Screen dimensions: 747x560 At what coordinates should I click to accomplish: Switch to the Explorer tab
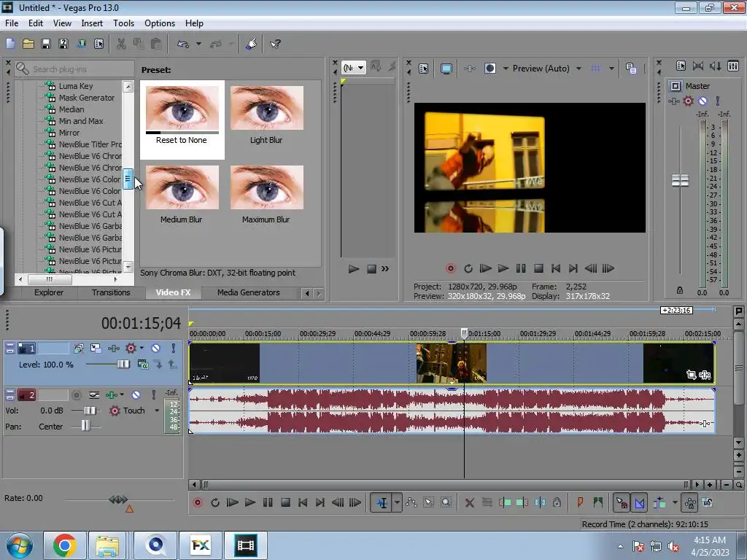point(49,292)
